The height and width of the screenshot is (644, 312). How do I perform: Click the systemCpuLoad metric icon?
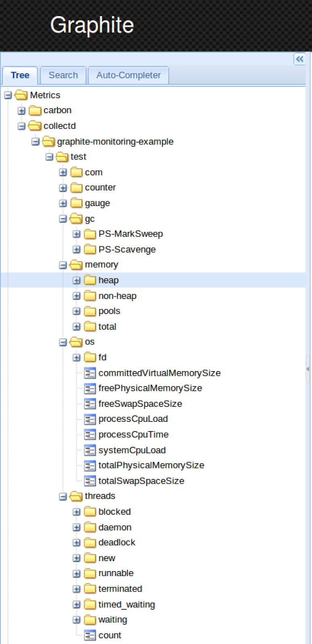pos(90,450)
